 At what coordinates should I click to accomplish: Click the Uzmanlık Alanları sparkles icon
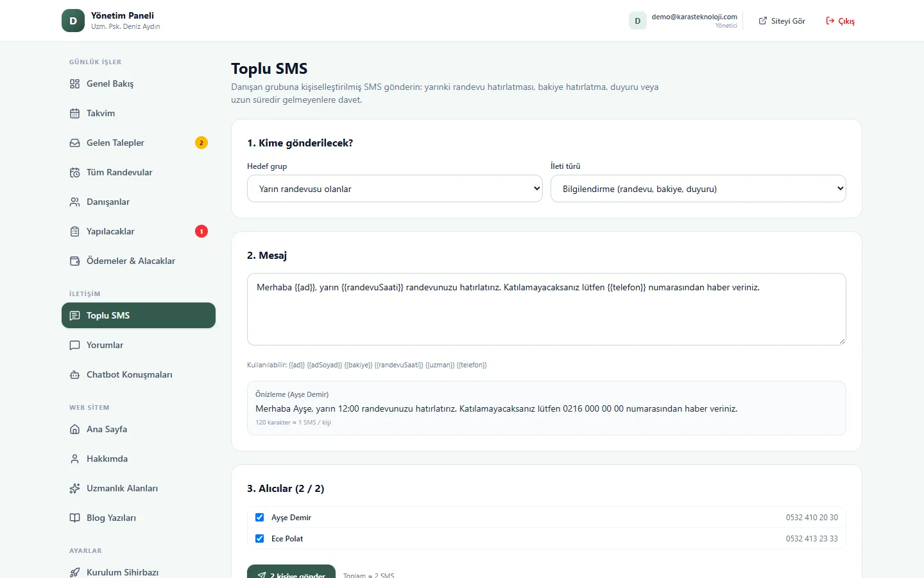[74, 488]
